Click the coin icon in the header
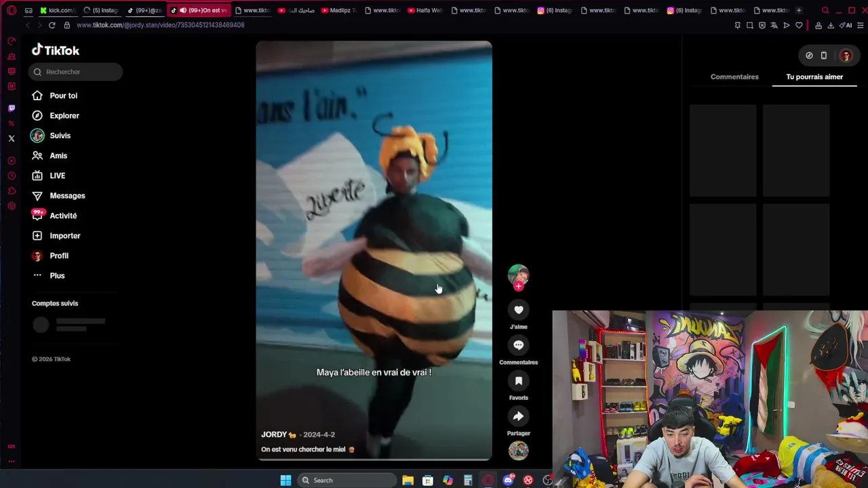 click(809, 56)
